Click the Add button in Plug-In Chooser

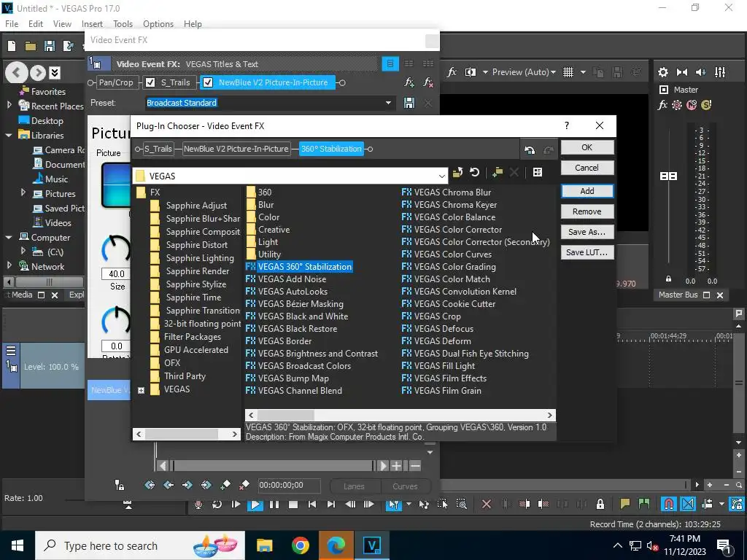(587, 191)
